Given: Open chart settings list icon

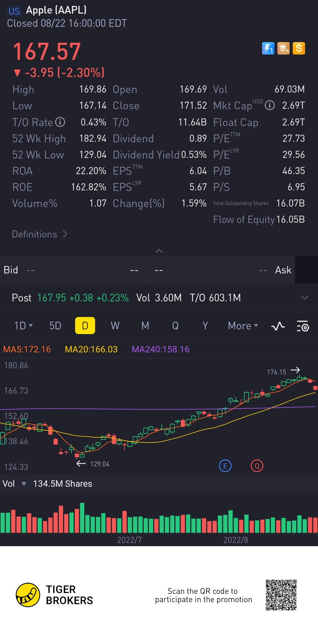Looking at the screenshot, I should (303, 326).
